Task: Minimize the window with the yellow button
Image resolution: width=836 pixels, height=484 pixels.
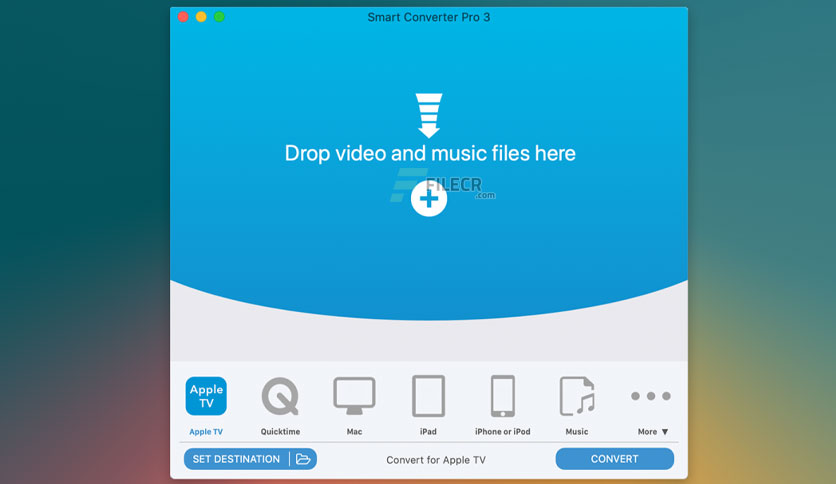Action: [201, 17]
